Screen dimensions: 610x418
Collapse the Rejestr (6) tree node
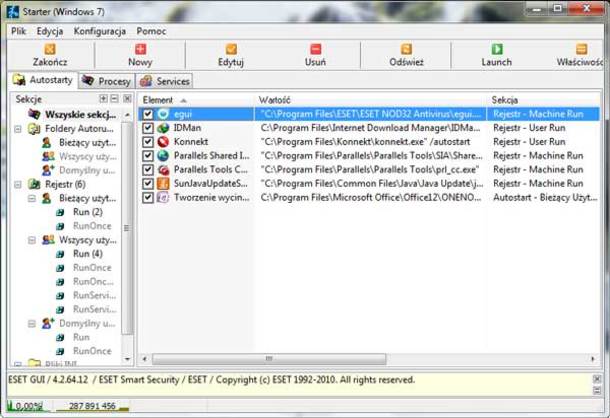18,184
